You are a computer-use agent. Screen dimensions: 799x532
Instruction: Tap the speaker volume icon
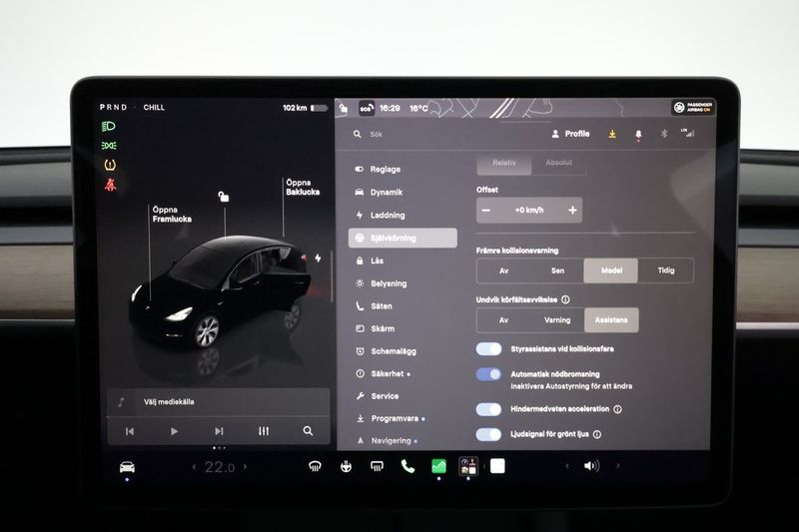[x=591, y=466]
